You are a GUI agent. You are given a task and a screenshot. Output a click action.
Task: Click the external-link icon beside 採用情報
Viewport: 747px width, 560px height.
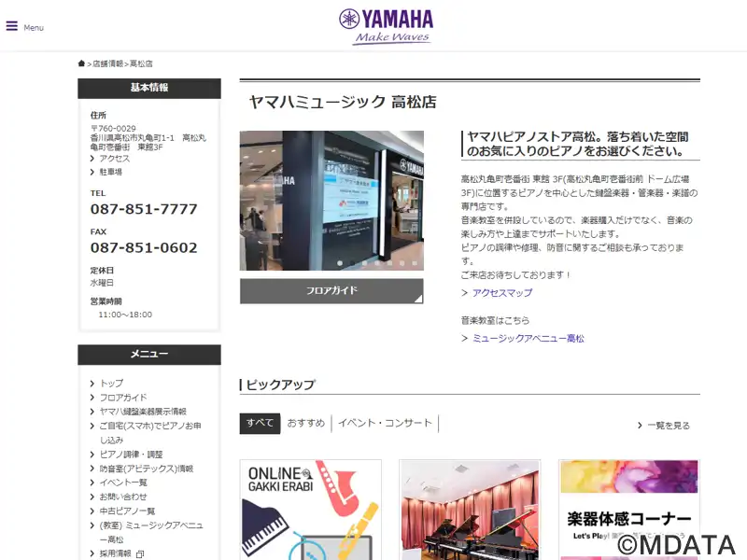[140, 554]
